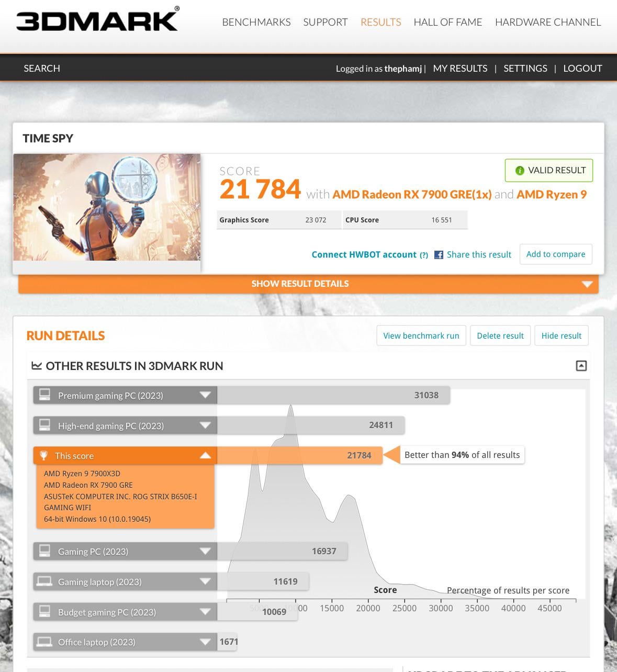Viewport: 617px width, 672px height.
Task: Click the 31038 premium score bar
Action: [333, 395]
